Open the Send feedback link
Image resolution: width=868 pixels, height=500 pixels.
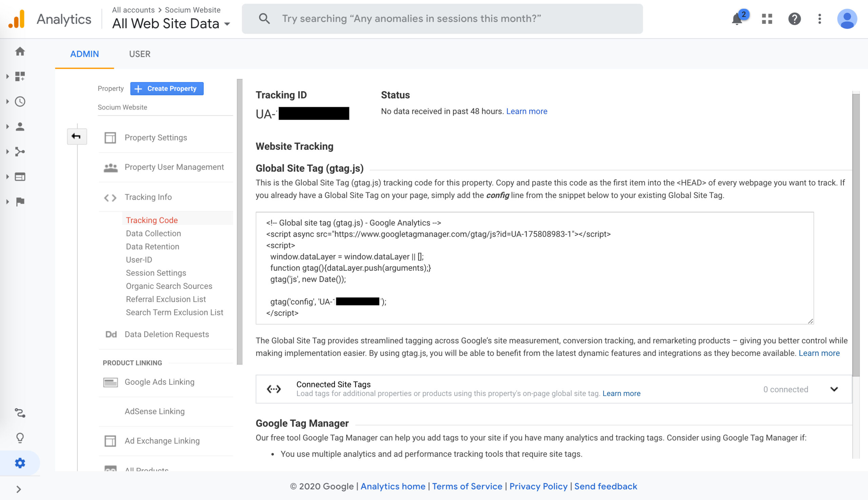(x=605, y=486)
